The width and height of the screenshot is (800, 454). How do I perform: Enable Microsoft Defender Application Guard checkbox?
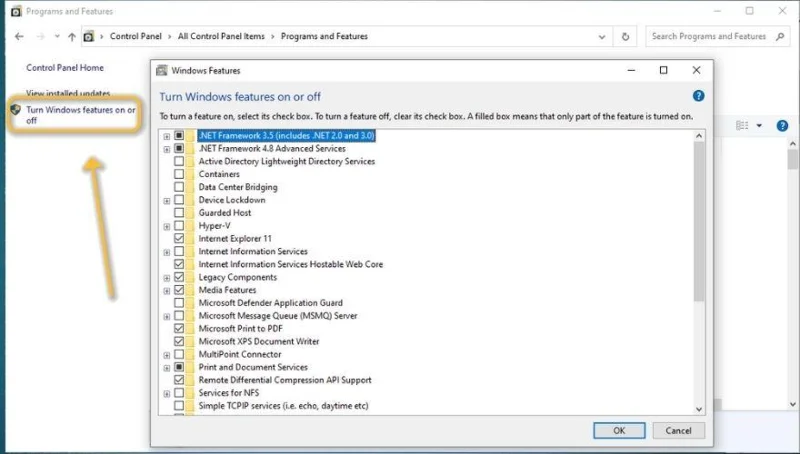click(x=179, y=302)
